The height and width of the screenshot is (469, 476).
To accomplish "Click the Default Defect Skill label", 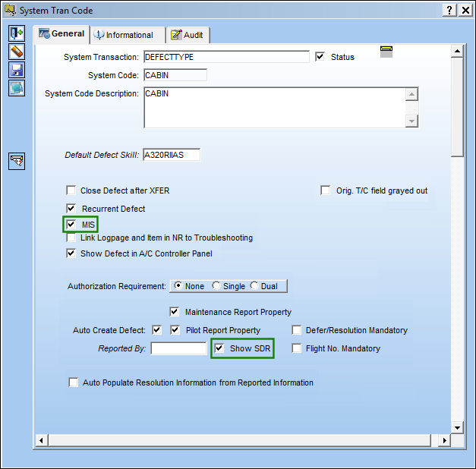I will [x=102, y=155].
